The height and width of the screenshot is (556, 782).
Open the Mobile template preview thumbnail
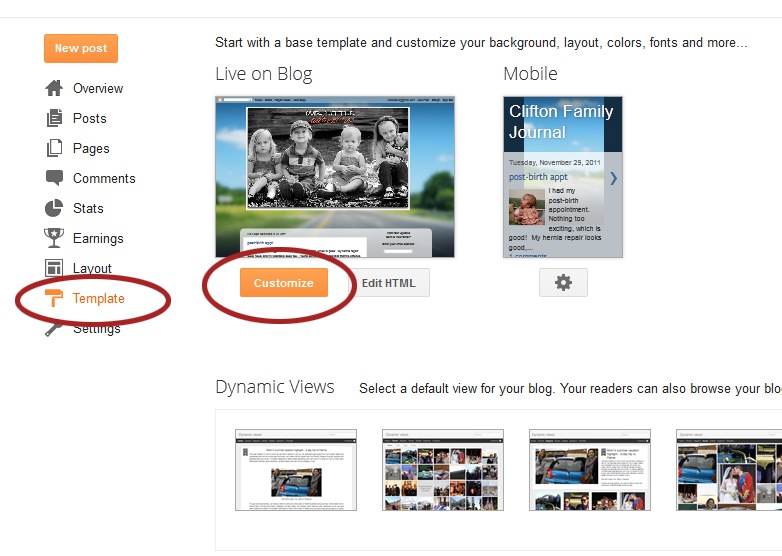point(563,177)
